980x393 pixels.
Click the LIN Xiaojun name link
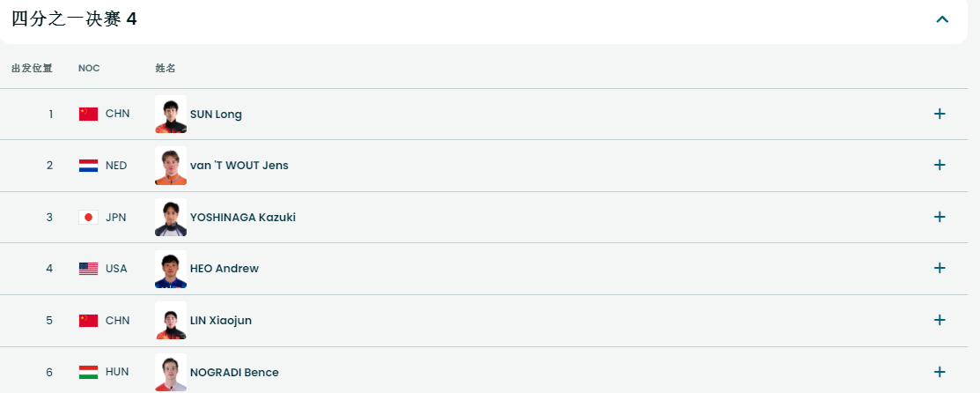[x=220, y=320]
